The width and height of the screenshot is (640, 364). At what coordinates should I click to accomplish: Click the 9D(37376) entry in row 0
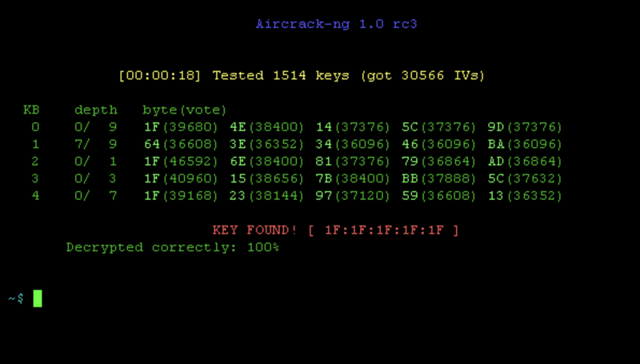pos(525,127)
